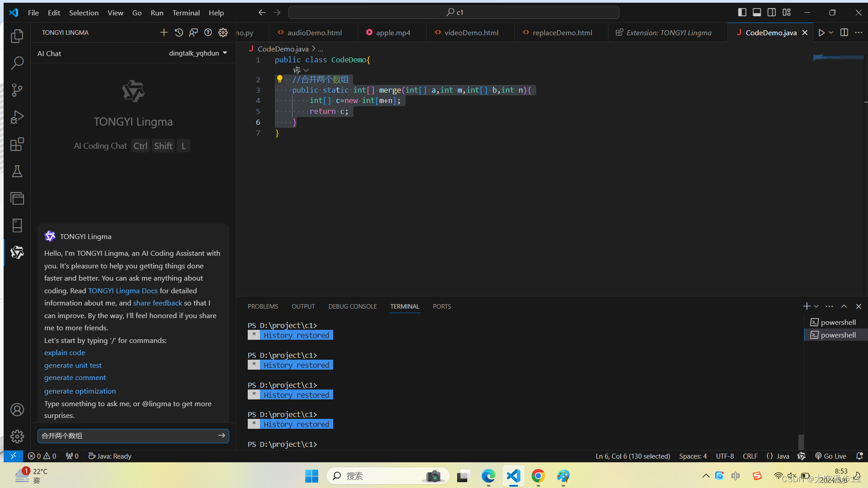Add a new terminal
Viewport: 868px width, 488px height.
tap(807, 306)
